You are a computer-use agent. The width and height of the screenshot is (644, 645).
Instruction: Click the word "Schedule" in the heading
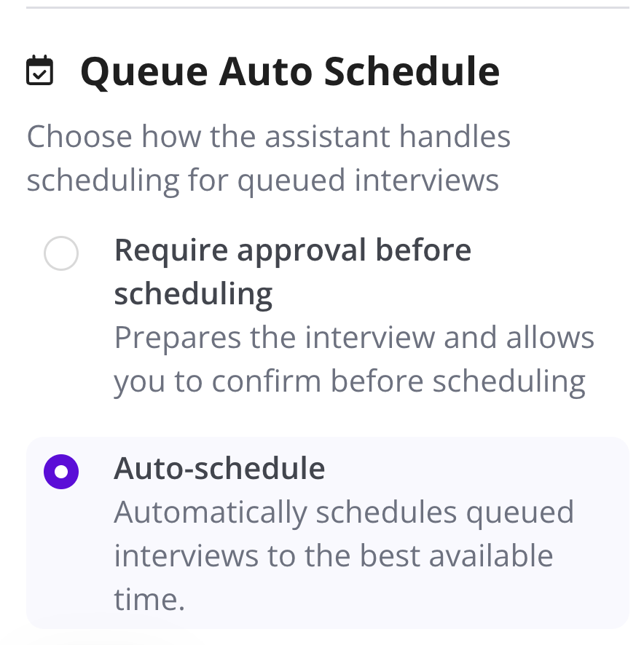(412, 71)
